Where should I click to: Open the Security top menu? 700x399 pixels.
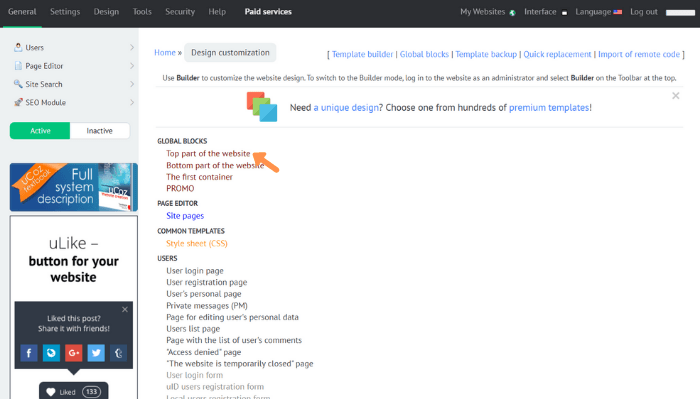(180, 12)
